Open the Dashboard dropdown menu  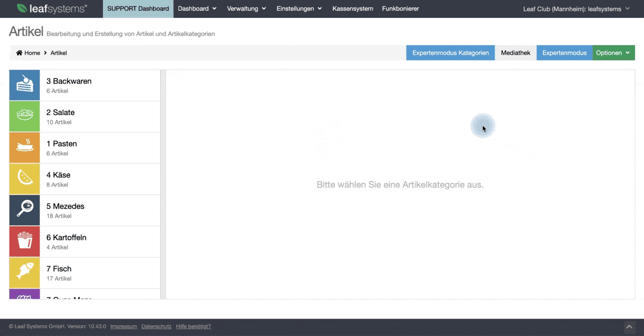pyautogui.click(x=197, y=8)
